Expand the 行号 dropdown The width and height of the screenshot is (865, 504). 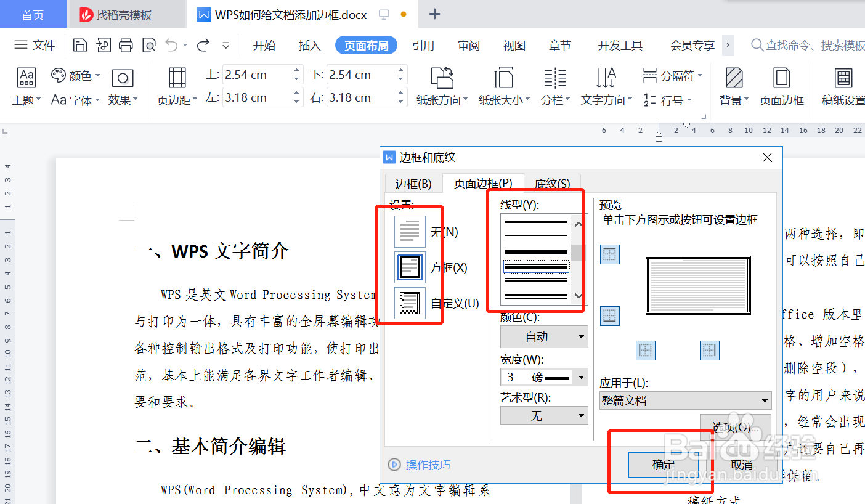[688, 100]
